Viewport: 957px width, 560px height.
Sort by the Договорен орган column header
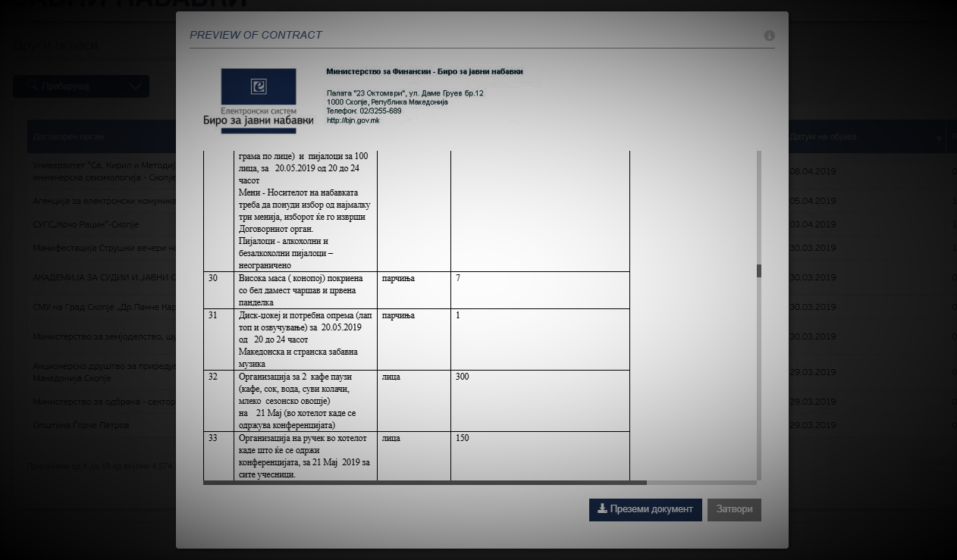[x=69, y=137]
